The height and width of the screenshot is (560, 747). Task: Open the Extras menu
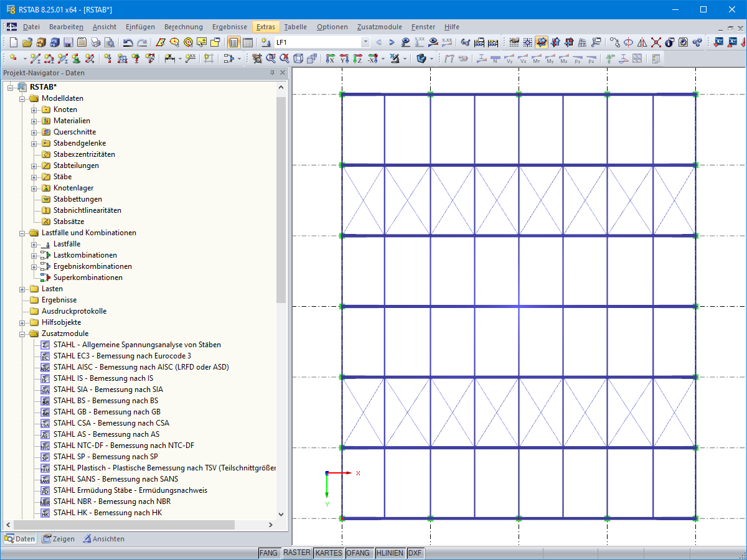(266, 27)
